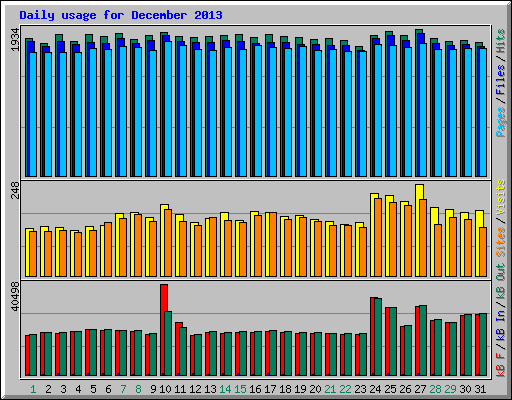Select day label 11 on the x-axis
The image size is (512, 400).
[x=180, y=389]
